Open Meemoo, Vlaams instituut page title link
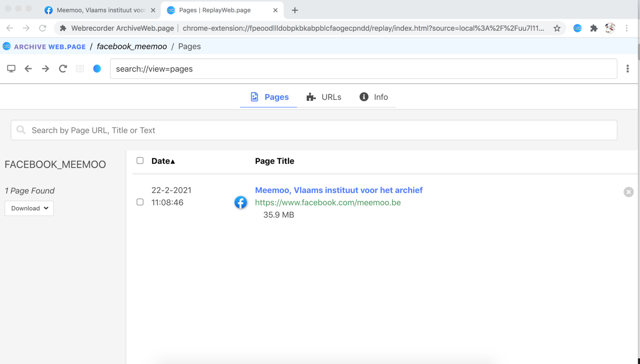Image resolution: width=640 pixels, height=364 pixels. pos(338,190)
